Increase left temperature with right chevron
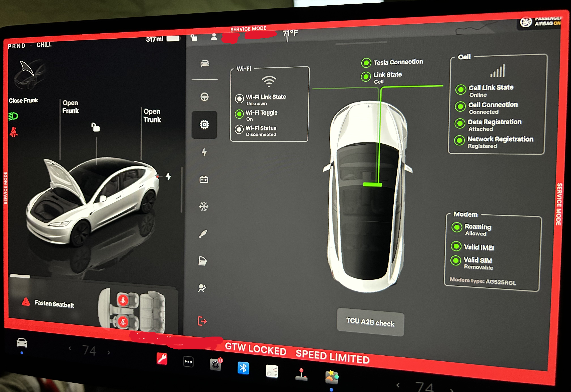 pos(109,352)
